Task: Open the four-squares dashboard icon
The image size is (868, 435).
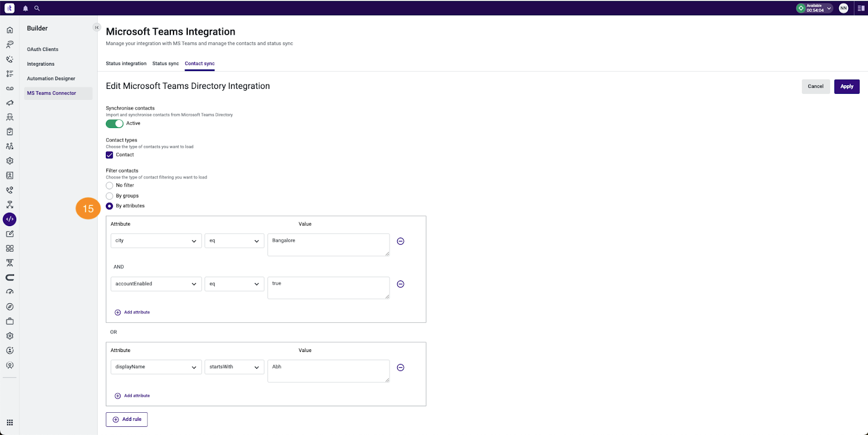Action: (10, 248)
